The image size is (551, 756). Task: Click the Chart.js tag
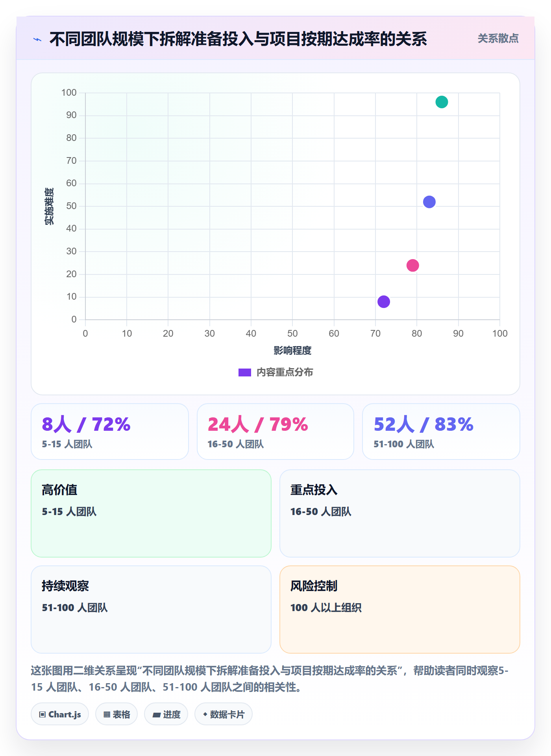pyautogui.click(x=60, y=714)
